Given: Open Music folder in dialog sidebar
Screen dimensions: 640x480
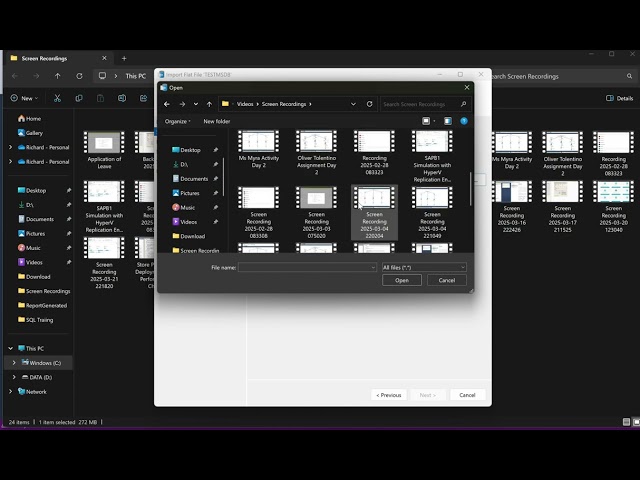Looking at the screenshot, I should click(189, 207).
